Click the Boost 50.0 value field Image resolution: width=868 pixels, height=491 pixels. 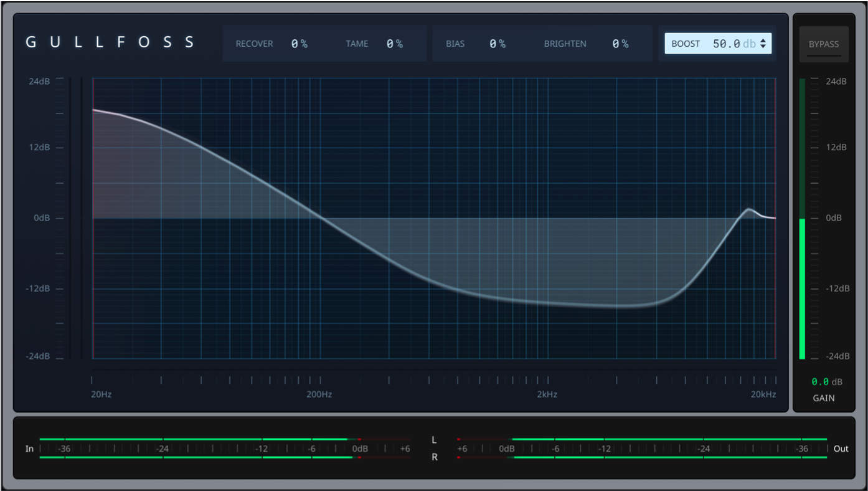pos(726,44)
